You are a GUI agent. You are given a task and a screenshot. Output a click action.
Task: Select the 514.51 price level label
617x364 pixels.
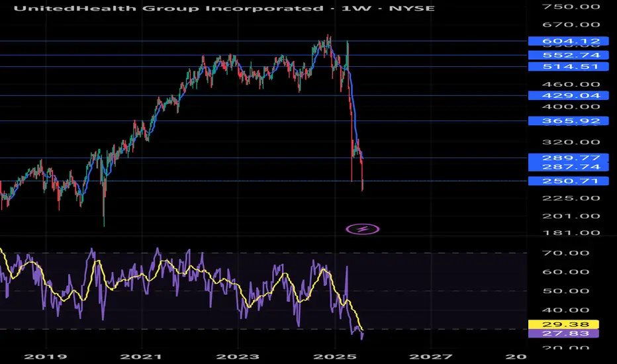pos(568,66)
